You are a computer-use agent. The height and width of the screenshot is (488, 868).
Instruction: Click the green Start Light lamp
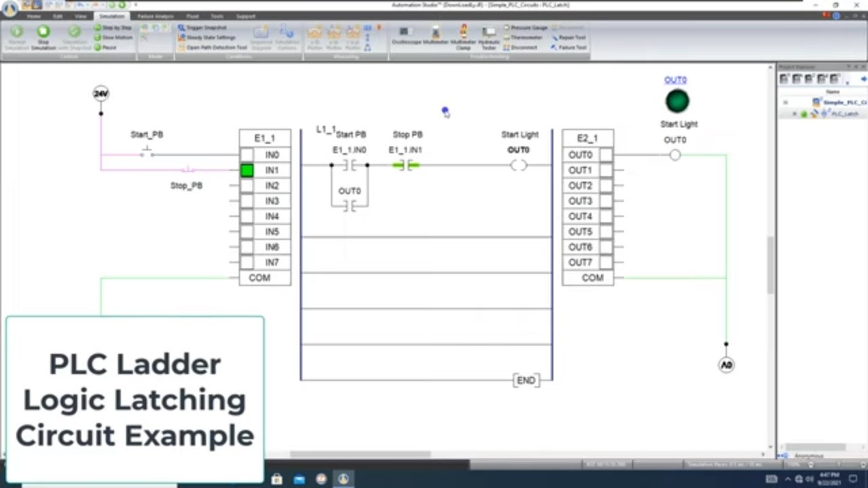677,101
